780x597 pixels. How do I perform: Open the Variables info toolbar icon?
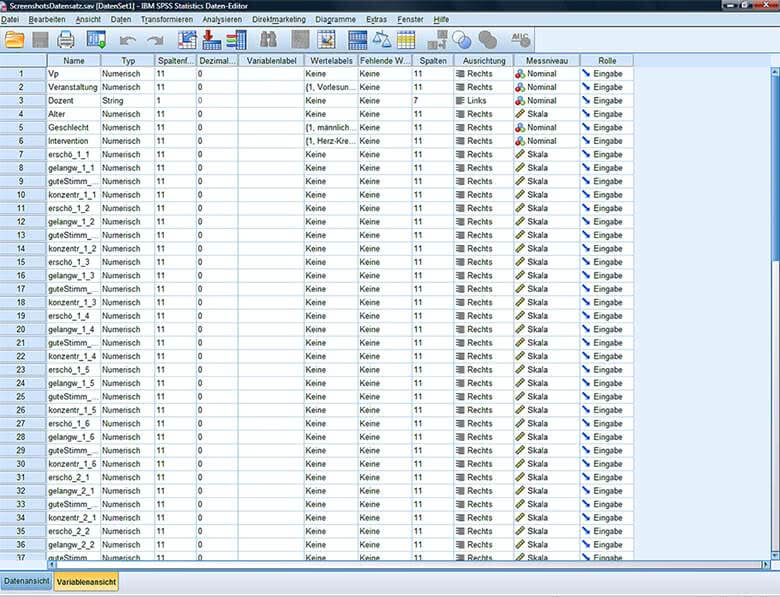click(x=236, y=40)
